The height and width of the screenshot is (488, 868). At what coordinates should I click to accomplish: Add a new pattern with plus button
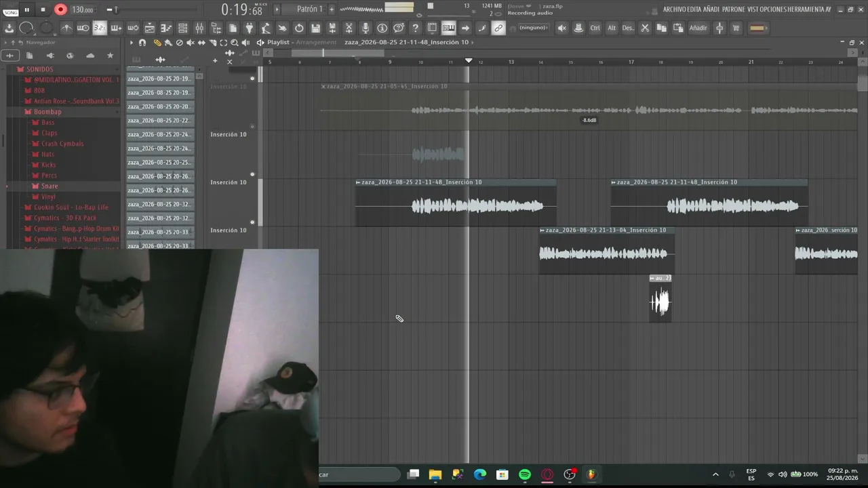332,9
